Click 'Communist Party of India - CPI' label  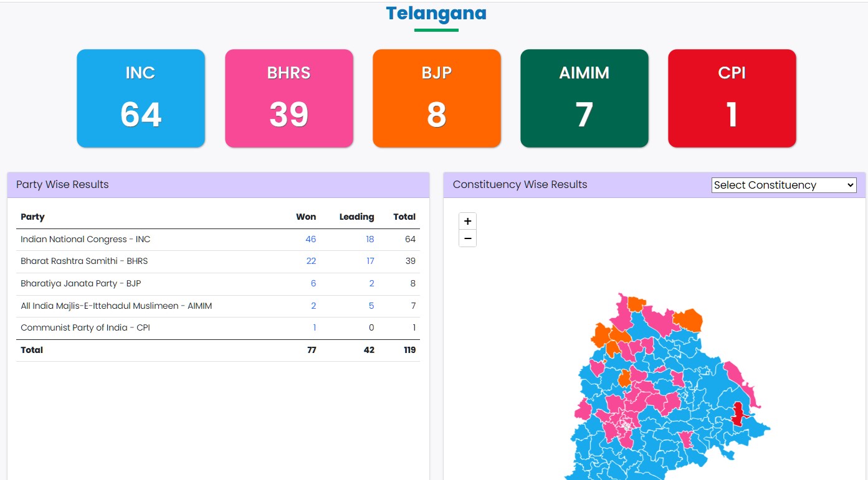pos(85,327)
